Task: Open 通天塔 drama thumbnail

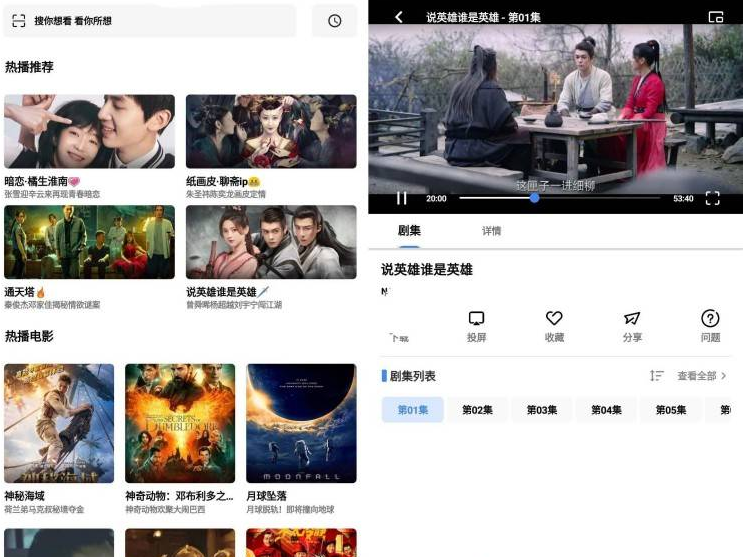Action: point(89,242)
